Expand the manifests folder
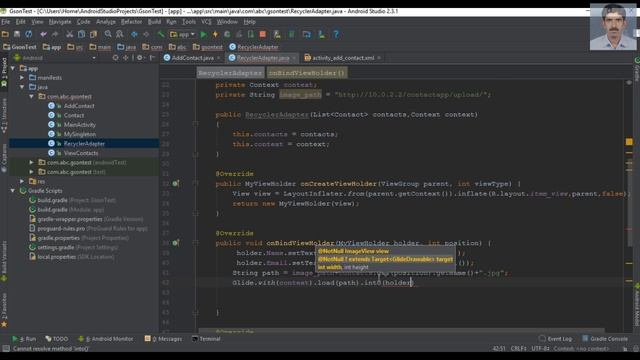This screenshot has width=640, height=360. (22, 78)
